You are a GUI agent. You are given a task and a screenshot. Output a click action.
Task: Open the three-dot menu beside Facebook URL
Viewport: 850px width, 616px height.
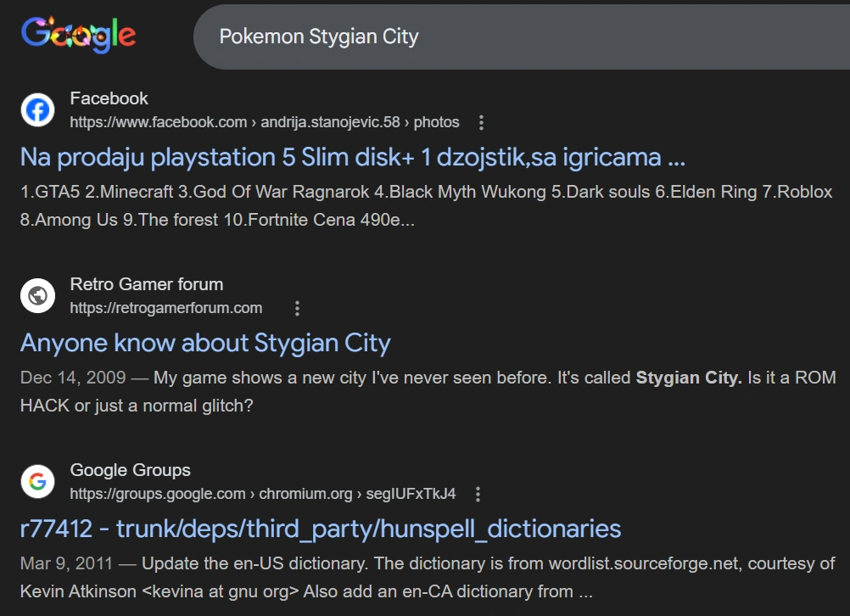tap(481, 122)
